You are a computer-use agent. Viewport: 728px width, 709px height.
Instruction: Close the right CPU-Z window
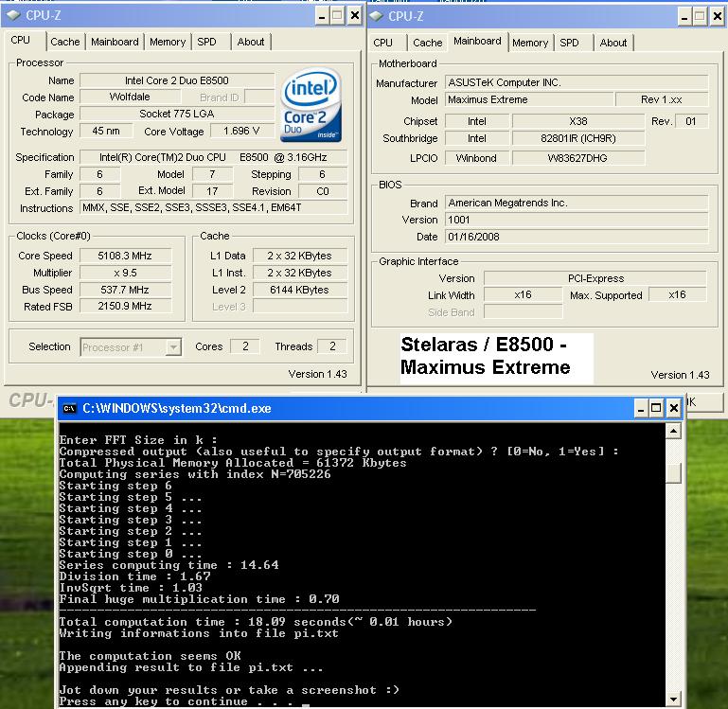pos(717,17)
